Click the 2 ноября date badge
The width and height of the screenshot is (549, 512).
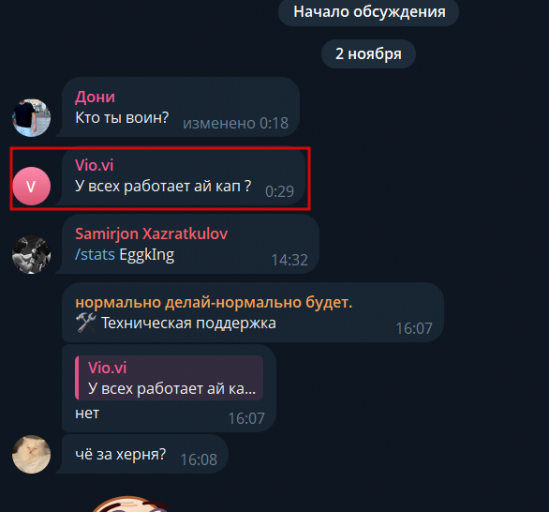[368, 54]
